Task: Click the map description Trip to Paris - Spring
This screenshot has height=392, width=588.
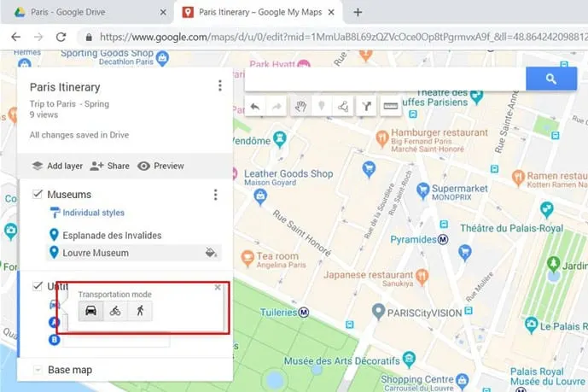Action: point(69,104)
